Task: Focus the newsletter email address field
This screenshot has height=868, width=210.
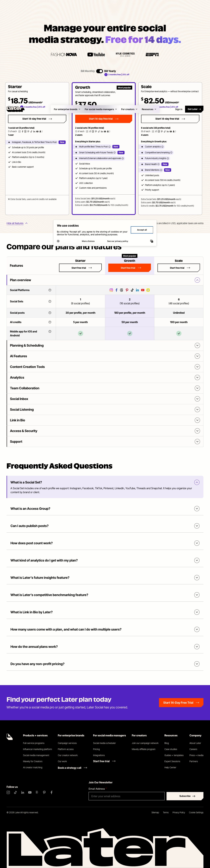Action: coord(126,796)
